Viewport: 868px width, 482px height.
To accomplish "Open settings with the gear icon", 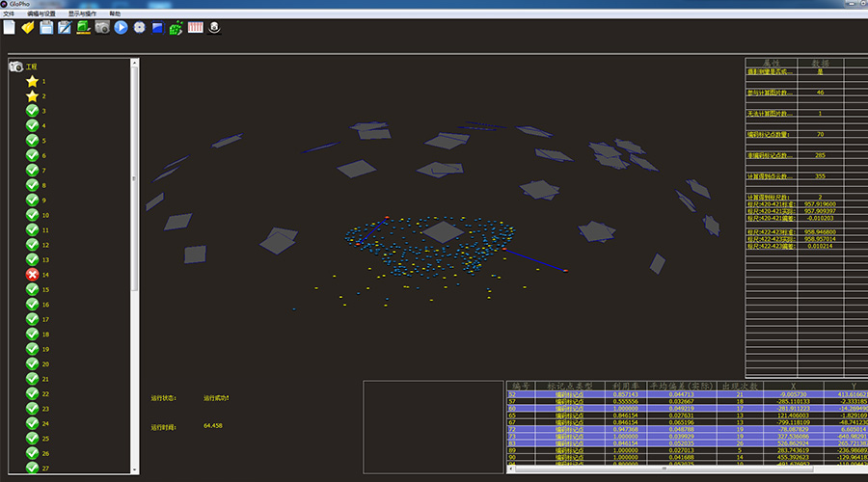I will click(140, 28).
